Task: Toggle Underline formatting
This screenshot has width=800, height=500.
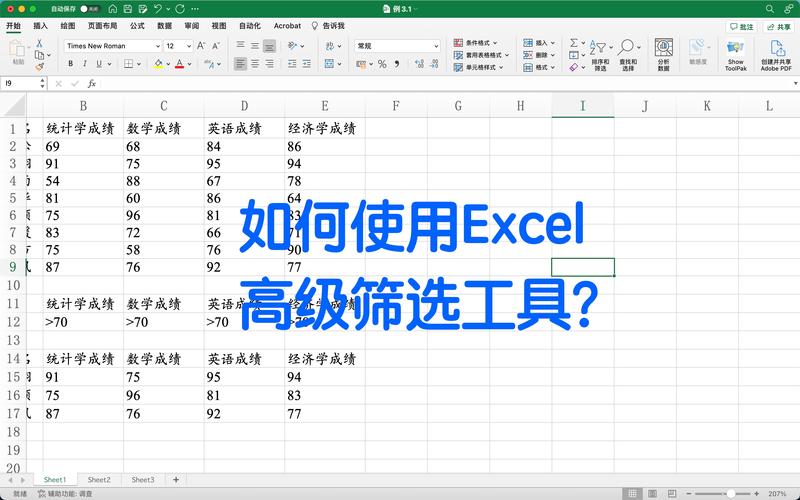Action: click(99, 64)
